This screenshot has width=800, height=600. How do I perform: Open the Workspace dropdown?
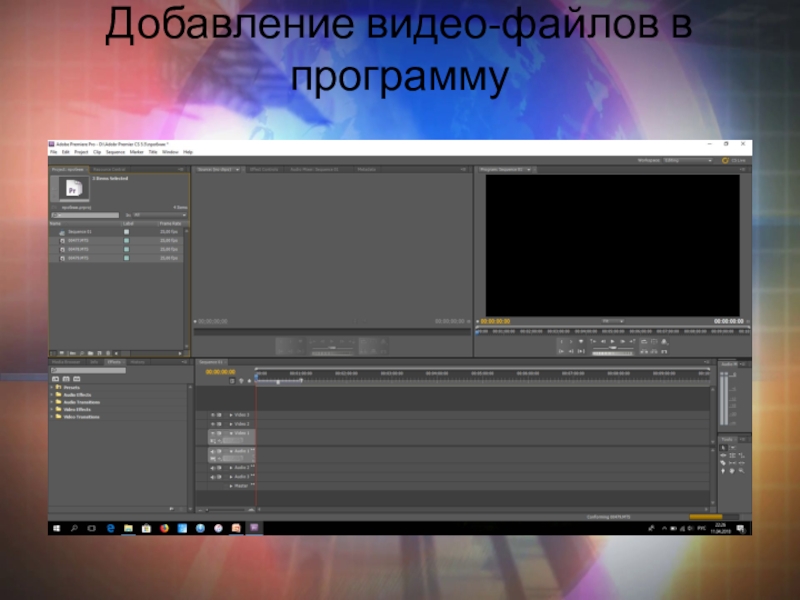(687, 160)
